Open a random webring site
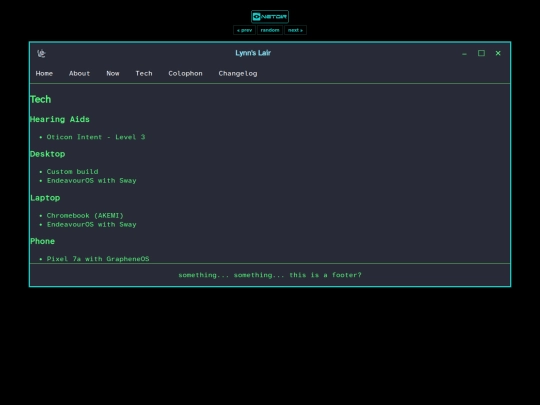 pyautogui.click(x=270, y=30)
